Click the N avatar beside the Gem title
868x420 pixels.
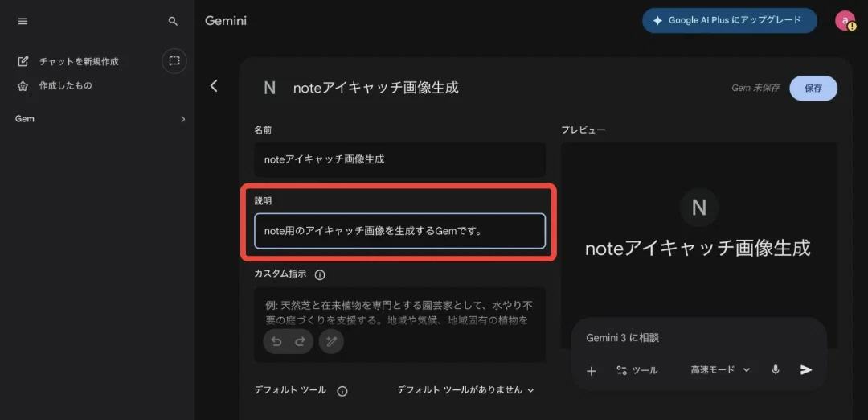(269, 88)
